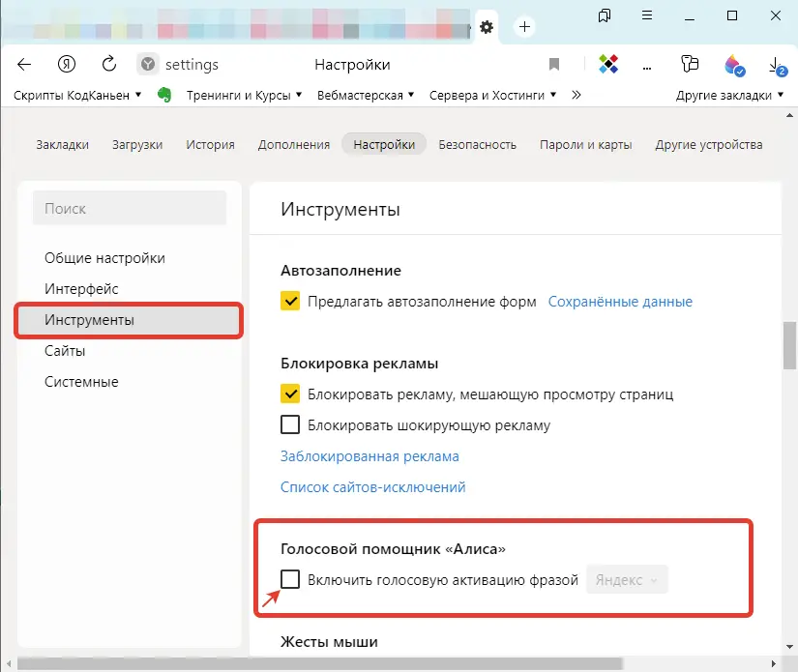Image resolution: width=798 pixels, height=672 pixels.
Task: Expand the Тренинги и Курсы bookmarks folder
Action: 244,95
